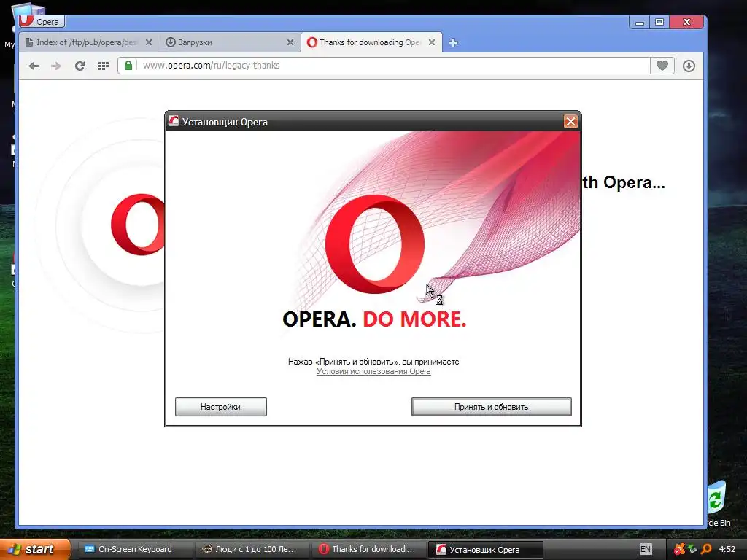Open installer 'Настройки' button
747x560 pixels.
click(x=220, y=407)
